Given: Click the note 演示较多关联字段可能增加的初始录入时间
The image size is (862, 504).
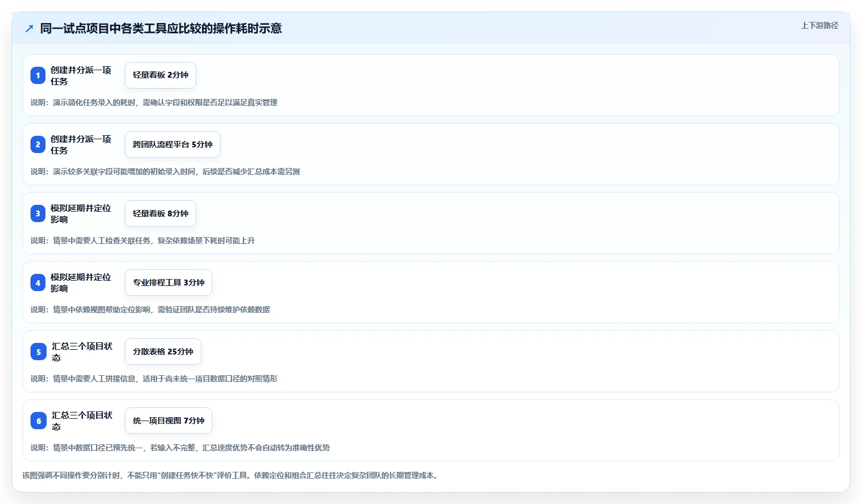Looking at the screenshot, I should click(x=165, y=171).
